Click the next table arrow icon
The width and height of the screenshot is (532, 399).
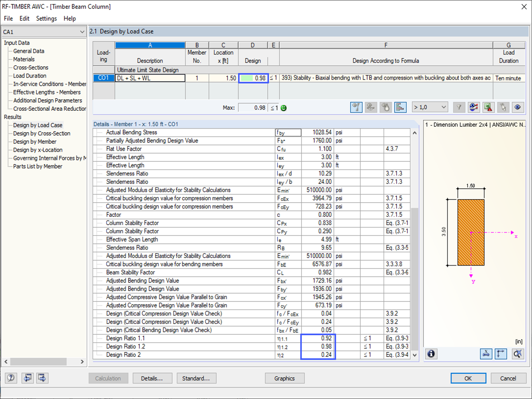(43, 378)
